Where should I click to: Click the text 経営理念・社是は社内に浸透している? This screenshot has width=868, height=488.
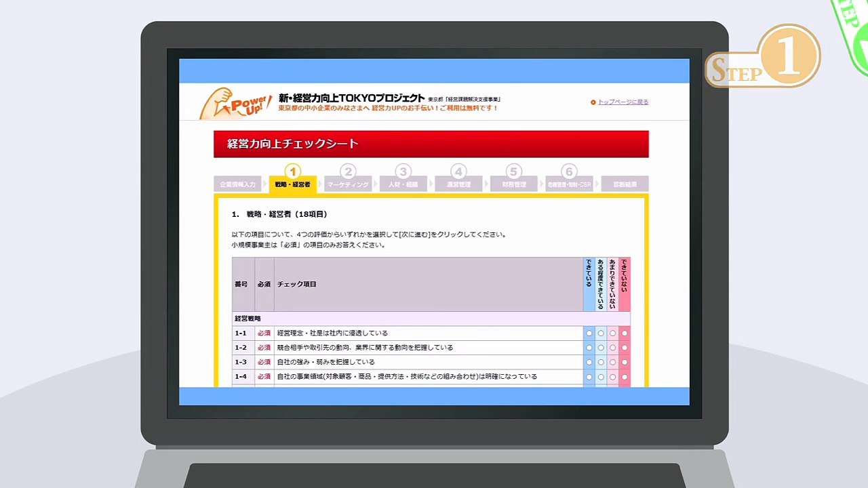(x=332, y=333)
